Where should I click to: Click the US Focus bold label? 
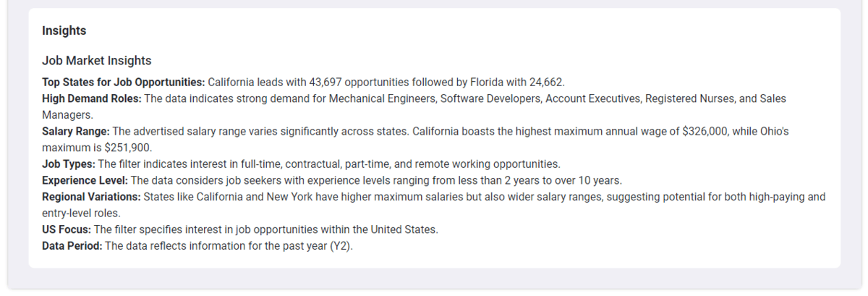(x=67, y=229)
